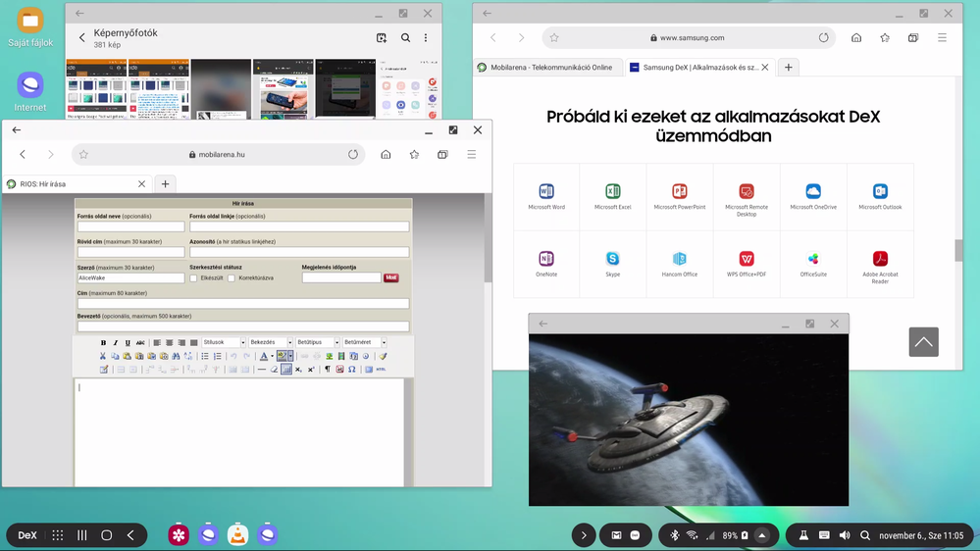
Task: Open the VLC icon in the taskbar
Action: coord(237,534)
